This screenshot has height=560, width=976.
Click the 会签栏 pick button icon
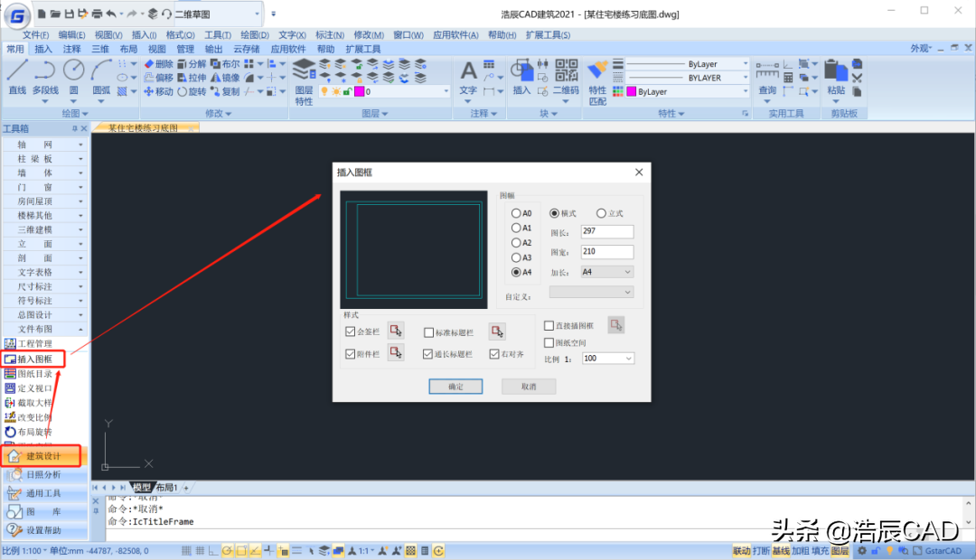396,331
